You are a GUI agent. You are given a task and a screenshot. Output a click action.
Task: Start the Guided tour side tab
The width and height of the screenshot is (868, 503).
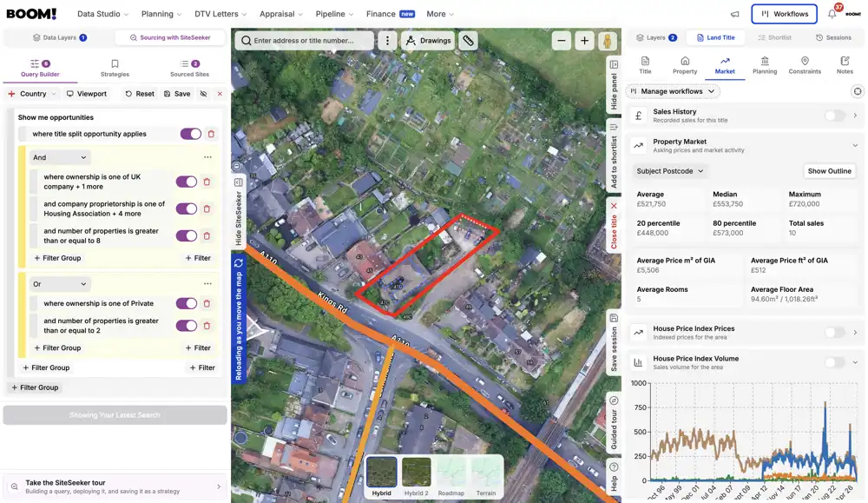[x=614, y=423]
